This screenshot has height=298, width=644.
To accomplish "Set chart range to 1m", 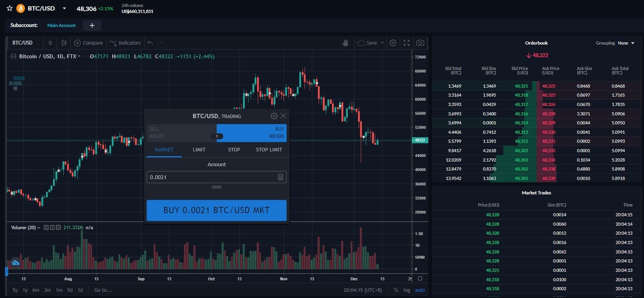I will click(59, 290).
